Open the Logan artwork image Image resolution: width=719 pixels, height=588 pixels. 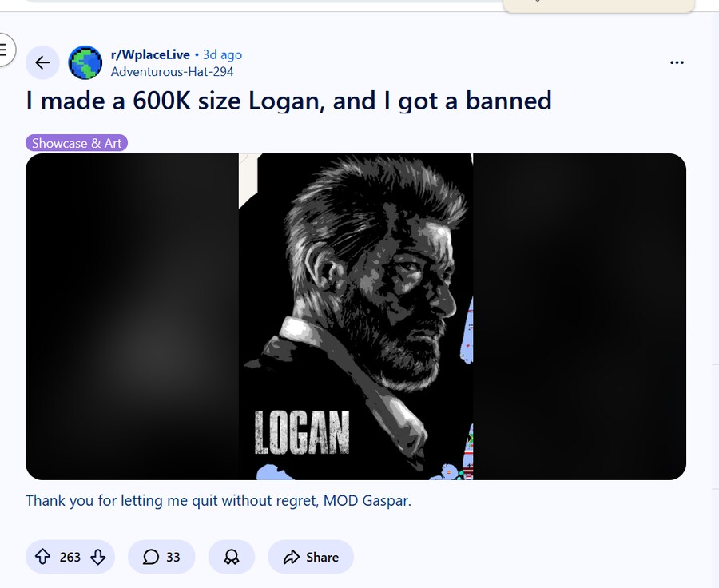(356, 316)
